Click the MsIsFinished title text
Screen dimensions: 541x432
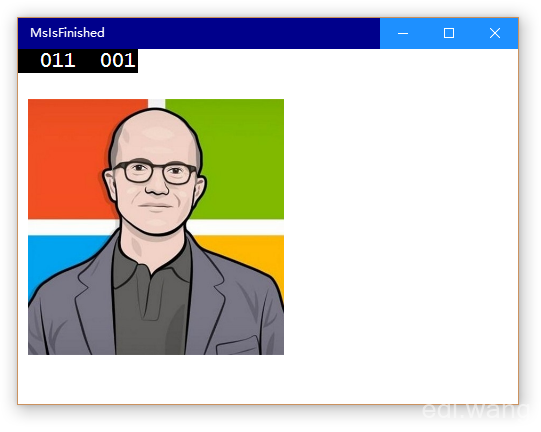[67, 33]
